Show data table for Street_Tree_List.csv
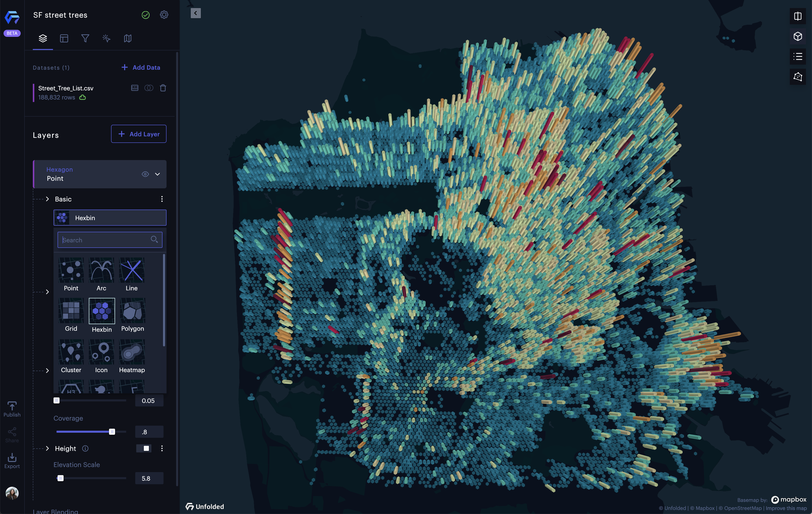The width and height of the screenshot is (812, 514). tap(134, 88)
